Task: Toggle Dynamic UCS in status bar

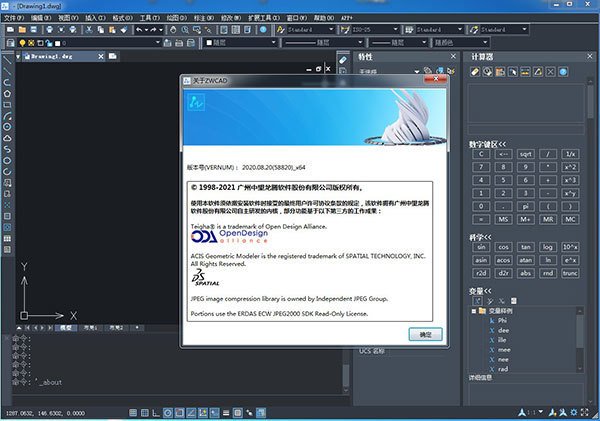Action: pos(202,413)
